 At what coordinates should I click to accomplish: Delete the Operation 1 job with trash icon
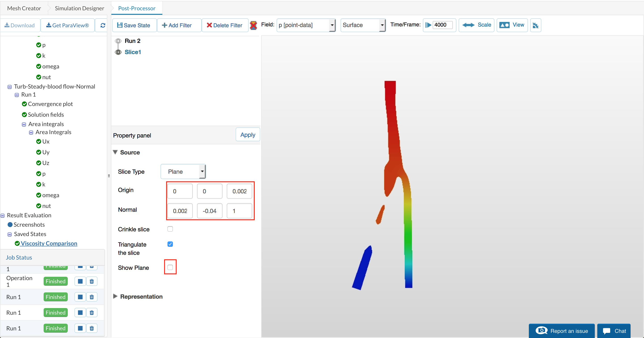92,281
